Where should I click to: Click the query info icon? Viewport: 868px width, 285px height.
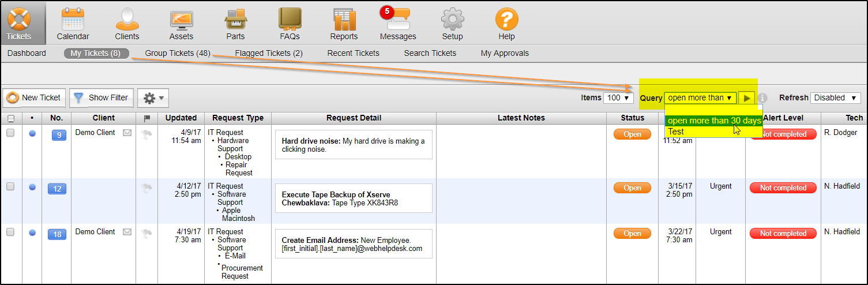[x=762, y=98]
